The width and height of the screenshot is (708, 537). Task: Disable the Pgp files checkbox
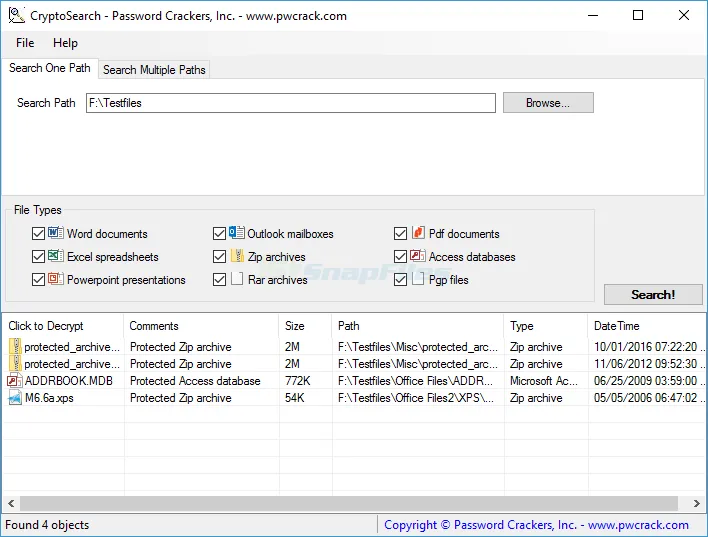point(401,280)
